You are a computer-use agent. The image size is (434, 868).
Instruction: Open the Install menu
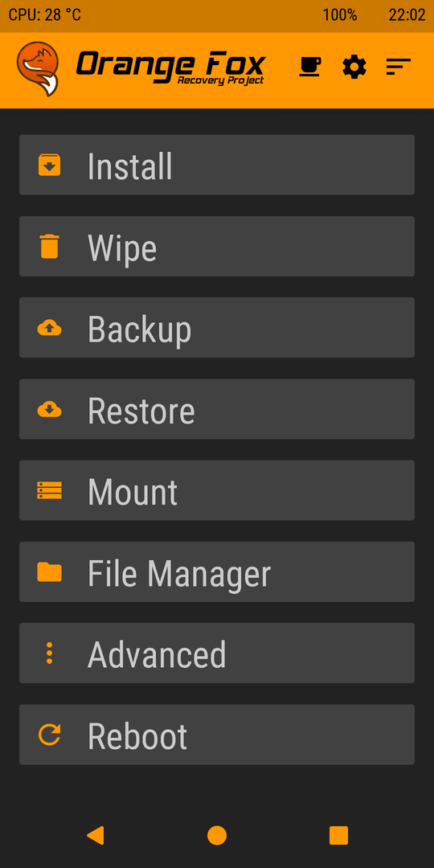click(217, 165)
